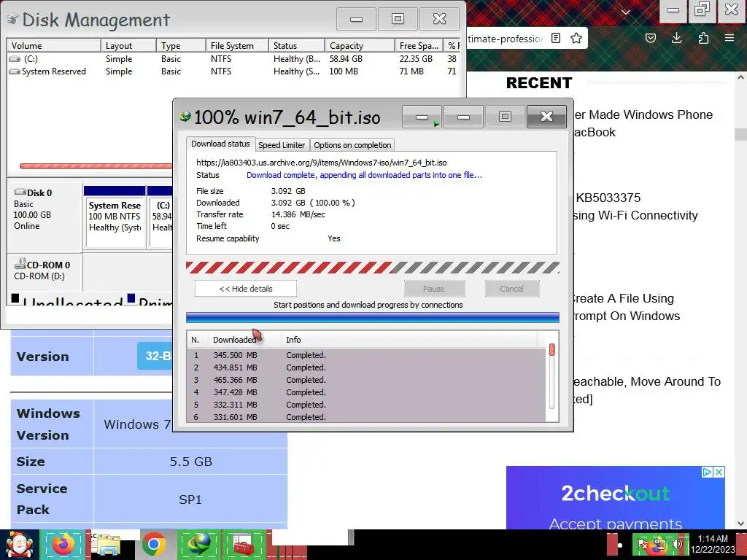The height and width of the screenshot is (560, 747).
Task: Open the clock showing 1:14 AM
Action: pos(713,544)
